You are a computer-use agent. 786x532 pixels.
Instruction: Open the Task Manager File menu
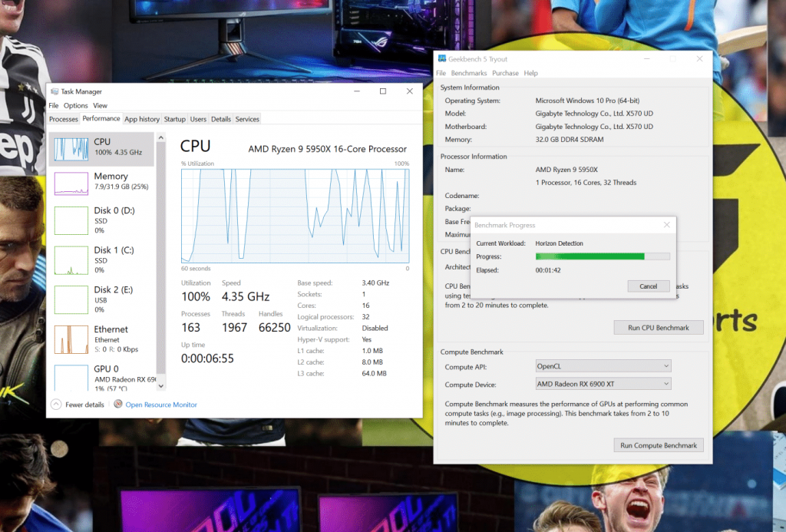(x=54, y=105)
